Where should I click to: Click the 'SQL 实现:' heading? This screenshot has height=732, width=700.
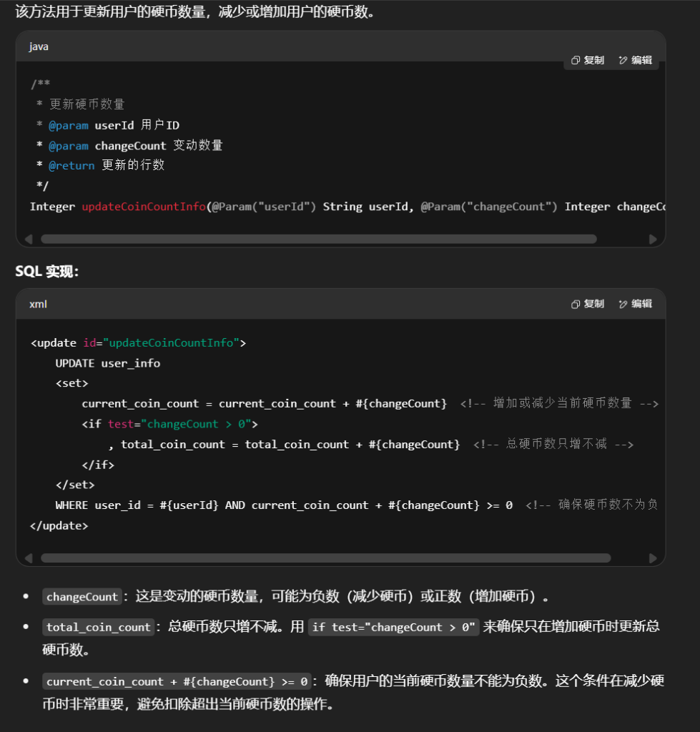(46, 271)
